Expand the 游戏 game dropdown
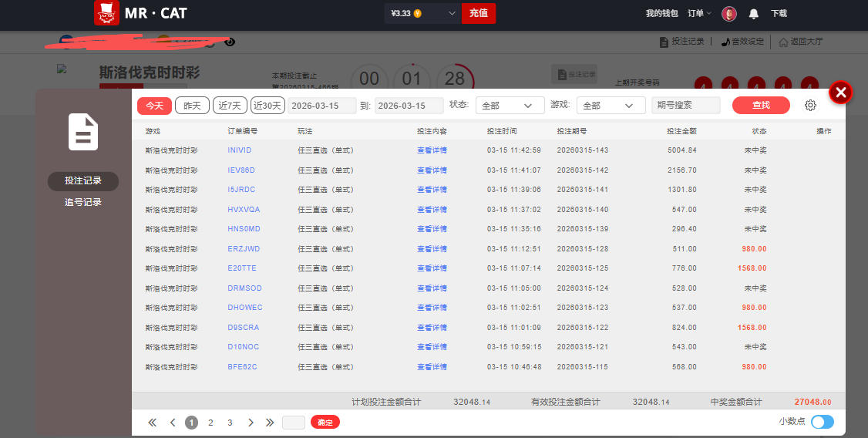The width and height of the screenshot is (868, 438). point(611,106)
